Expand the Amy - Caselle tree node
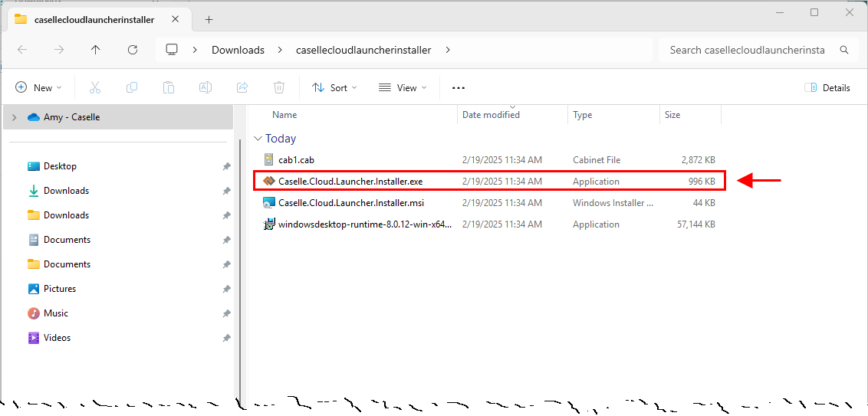Image resolution: width=868 pixels, height=416 pixels. click(x=14, y=117)
